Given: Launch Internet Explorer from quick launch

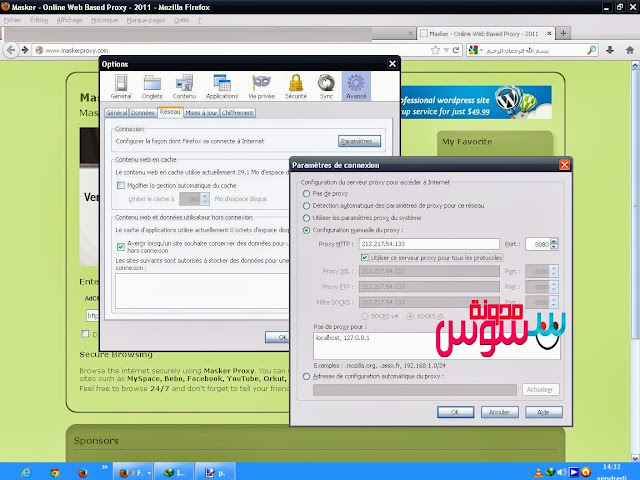Looking at the screenshot, I should point(26,473).
